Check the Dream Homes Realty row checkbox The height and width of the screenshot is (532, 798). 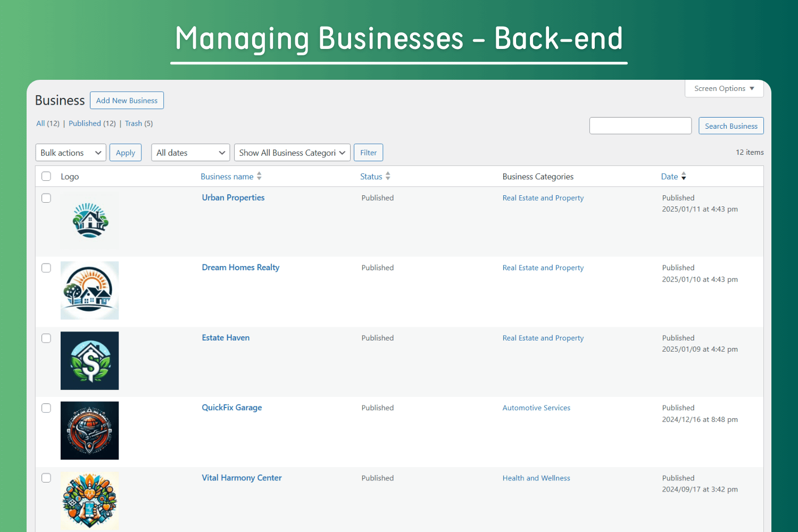[46, 268]
